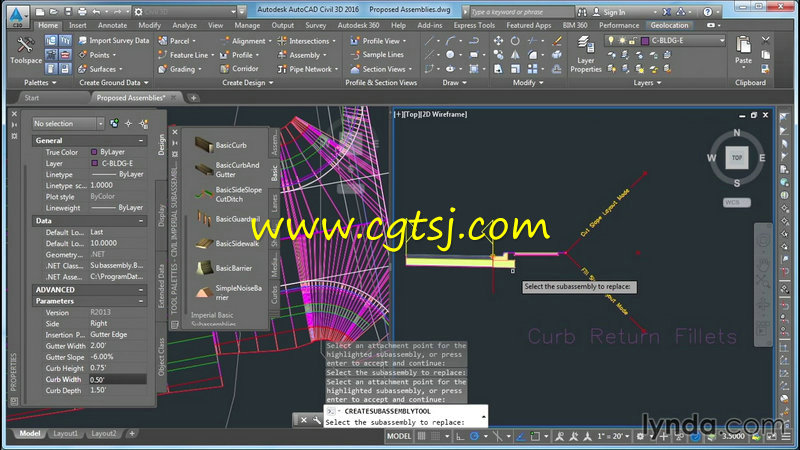Toggle MODEL space button in status bar
The image size is (800, 450).
399,436
